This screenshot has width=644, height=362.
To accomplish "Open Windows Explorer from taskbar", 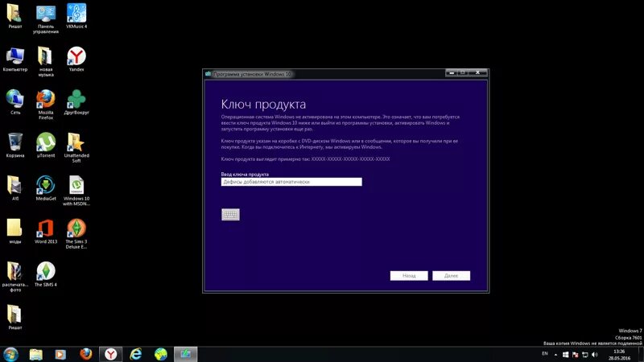I will pos(36,354).
